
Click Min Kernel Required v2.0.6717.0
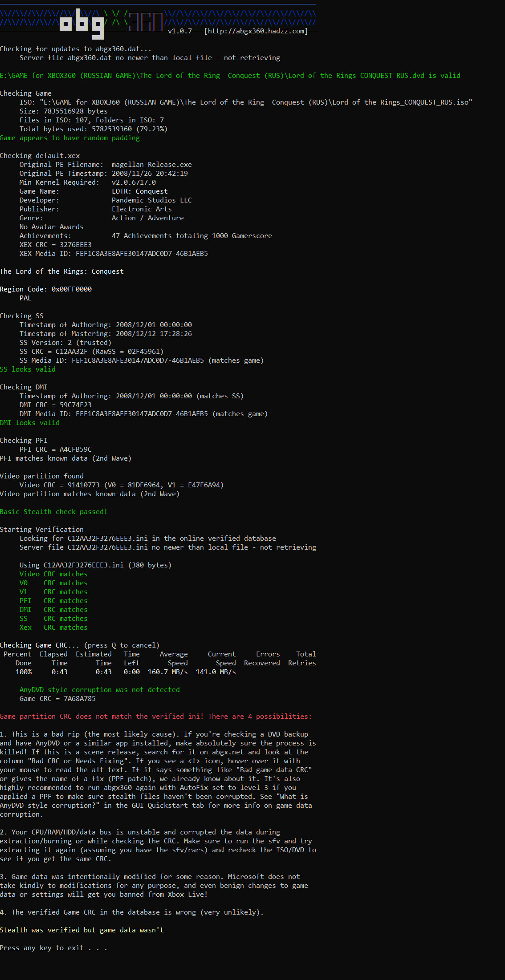(x=88, y=182)
